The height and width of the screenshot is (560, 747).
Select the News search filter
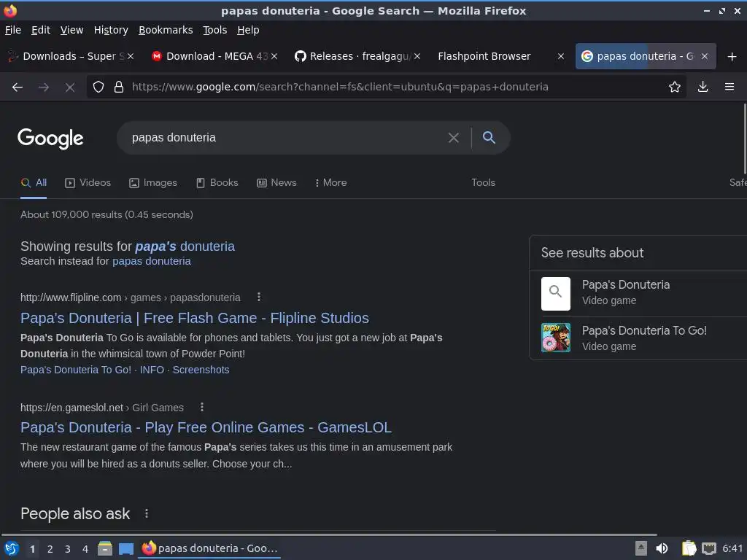276,183
